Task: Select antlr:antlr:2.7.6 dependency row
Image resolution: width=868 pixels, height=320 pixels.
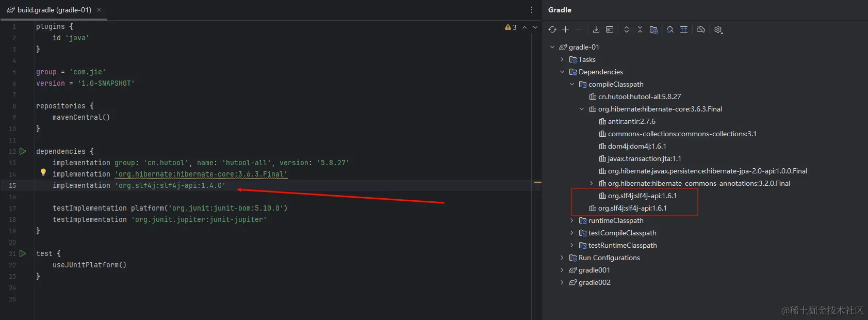Action: point(632,121)
